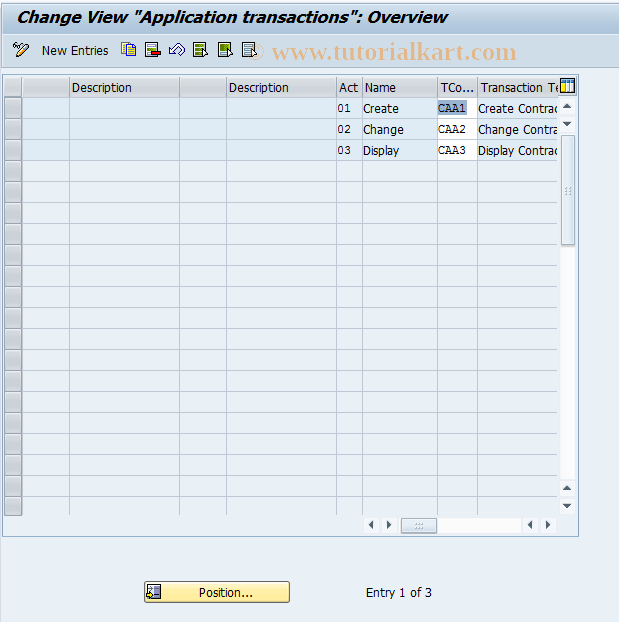Select the row selector for Create row
The image size is (619, 622).
13,108
